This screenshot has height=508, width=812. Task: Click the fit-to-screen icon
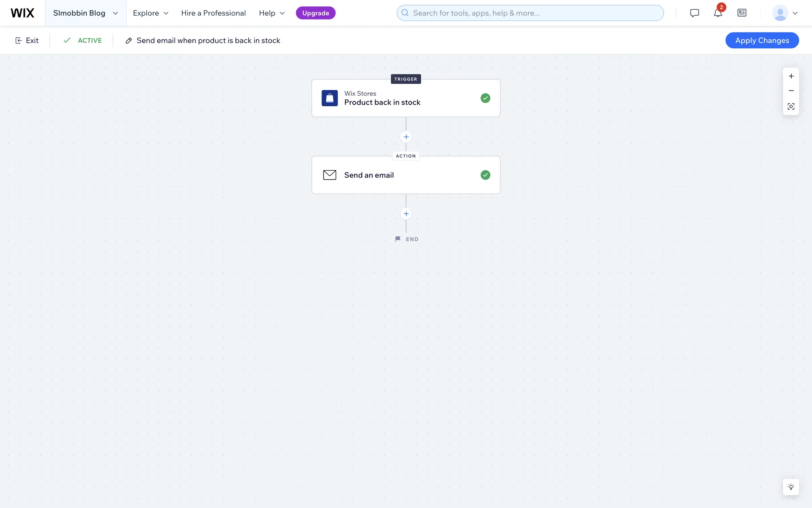[791, 106]
